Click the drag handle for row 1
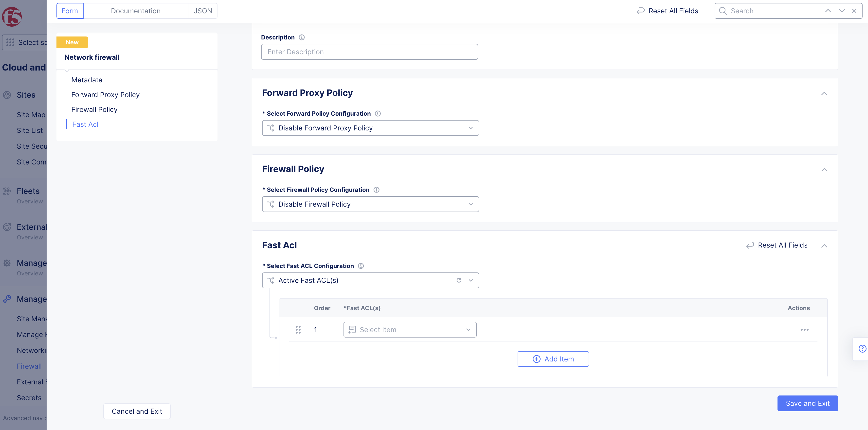Screen dimensions: 868x430 click(x=298, y=330)
